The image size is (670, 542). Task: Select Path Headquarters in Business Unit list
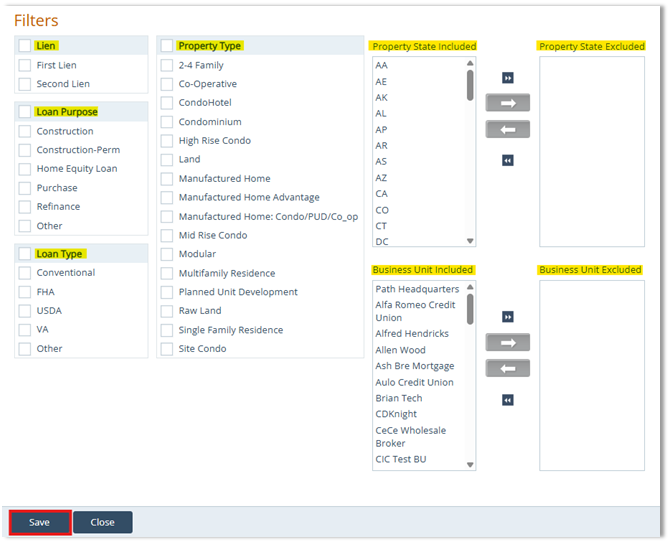(414, 289)
